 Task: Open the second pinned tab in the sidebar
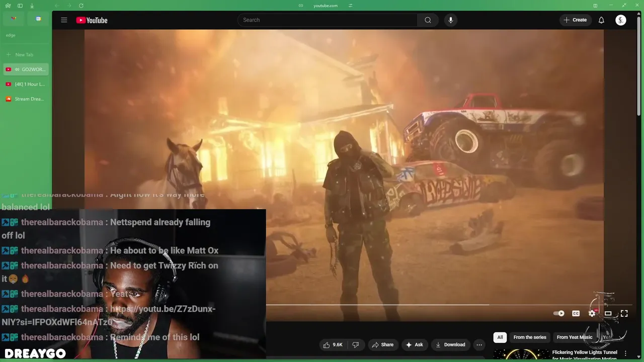click(x=38, y=19)
